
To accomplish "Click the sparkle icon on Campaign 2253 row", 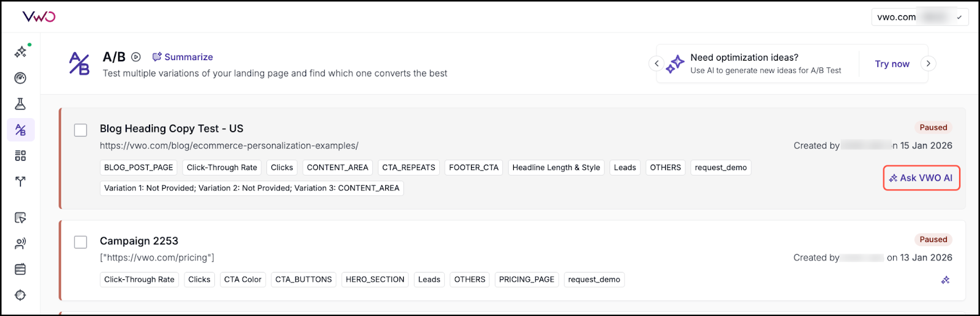I will pos(945,280).
